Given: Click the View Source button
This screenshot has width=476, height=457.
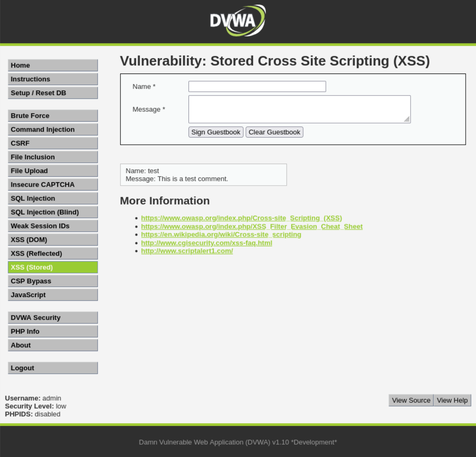Looking at the screenshot, I should [411, 400].
